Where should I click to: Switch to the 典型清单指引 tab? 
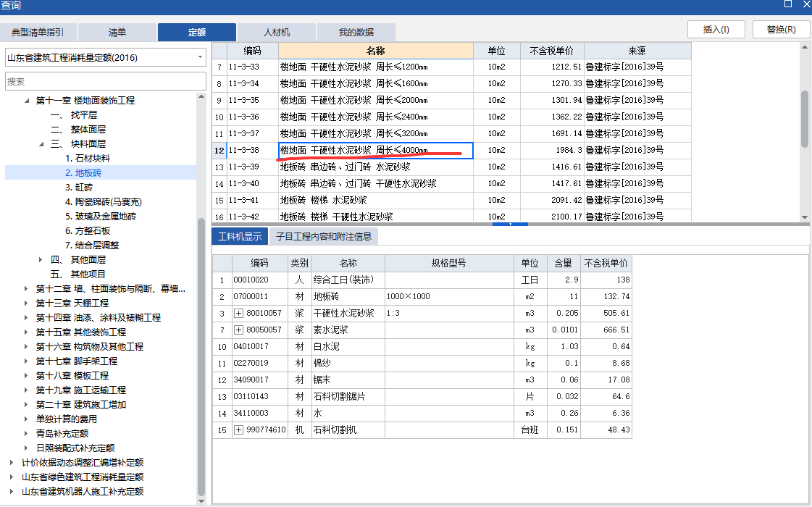[x=38, y=32]
